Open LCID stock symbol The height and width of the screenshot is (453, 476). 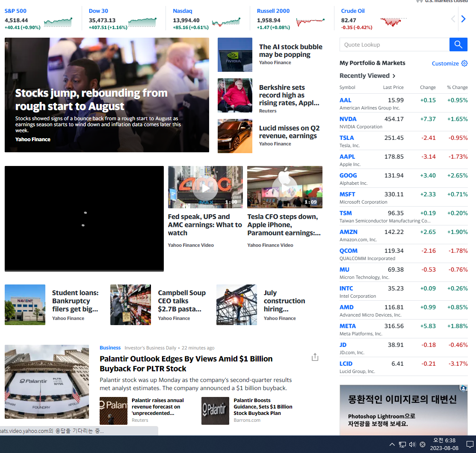[346, 364]
